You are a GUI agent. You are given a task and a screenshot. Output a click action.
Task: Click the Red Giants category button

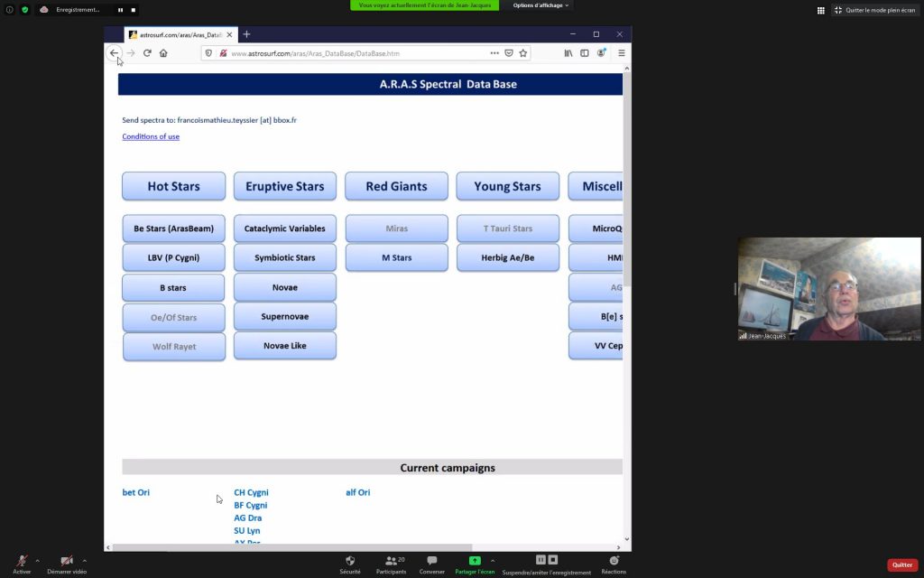click(397, 186)
